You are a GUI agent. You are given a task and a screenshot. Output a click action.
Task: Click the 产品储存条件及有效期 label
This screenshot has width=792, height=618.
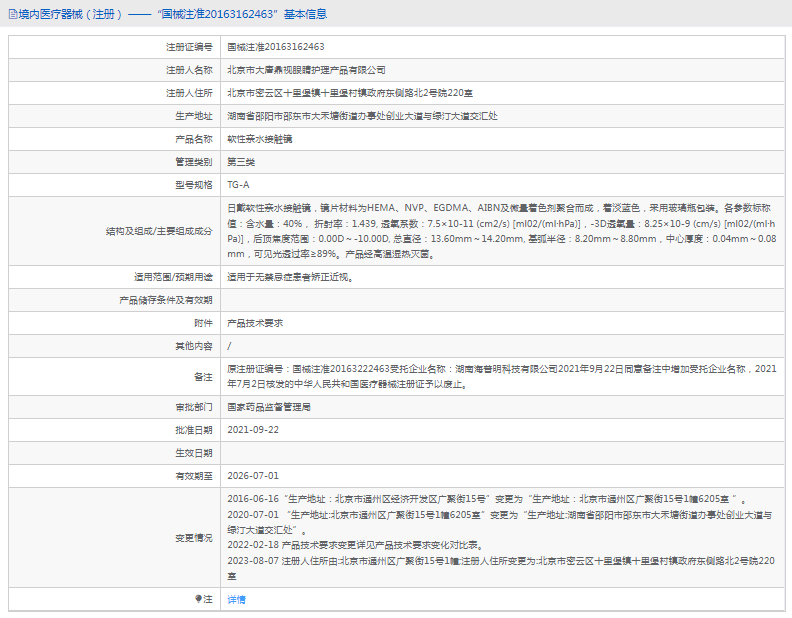166,300
